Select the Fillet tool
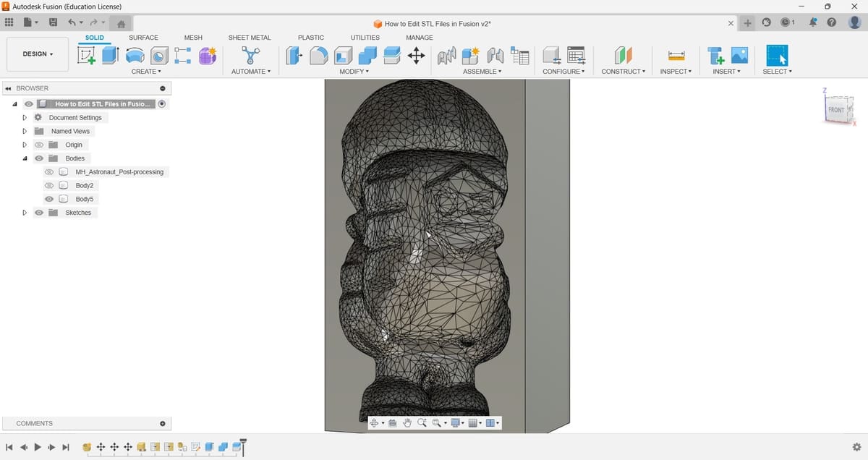The width and height of the screenshot is (868, 460). pyautogui.click(x=318, y=56)
